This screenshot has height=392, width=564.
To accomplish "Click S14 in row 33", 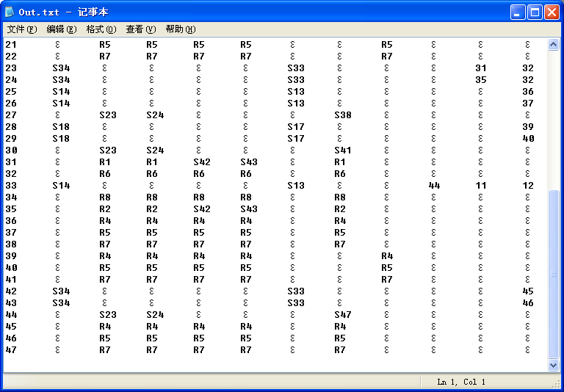I will (61, 186).
